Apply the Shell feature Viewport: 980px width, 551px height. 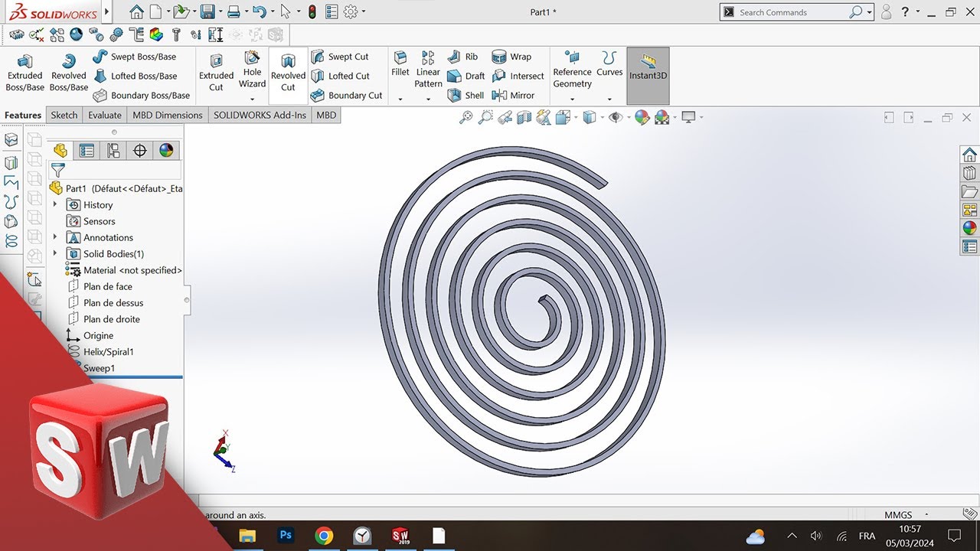pyautogui.click(x=465, y=96)
